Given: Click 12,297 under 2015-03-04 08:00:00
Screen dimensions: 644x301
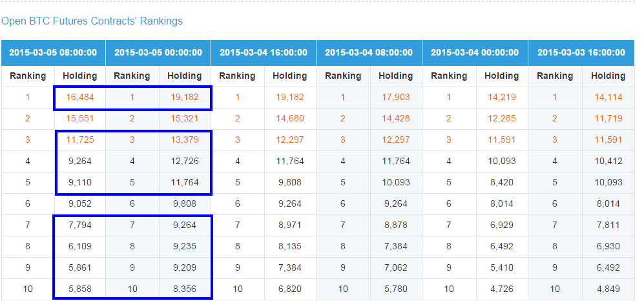Looking at the screenshot, I should [x=395, y=140].
